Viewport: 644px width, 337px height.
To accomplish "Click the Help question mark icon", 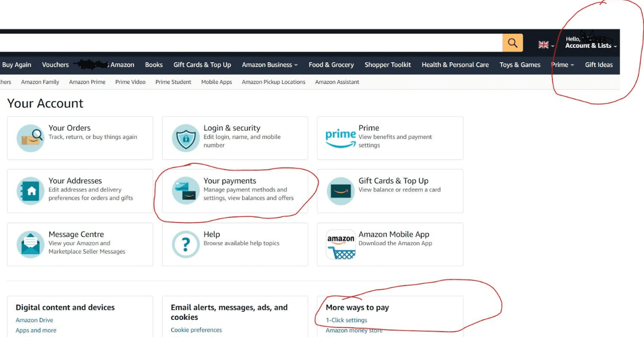I will pyautogui.click(x=186, y=245).
